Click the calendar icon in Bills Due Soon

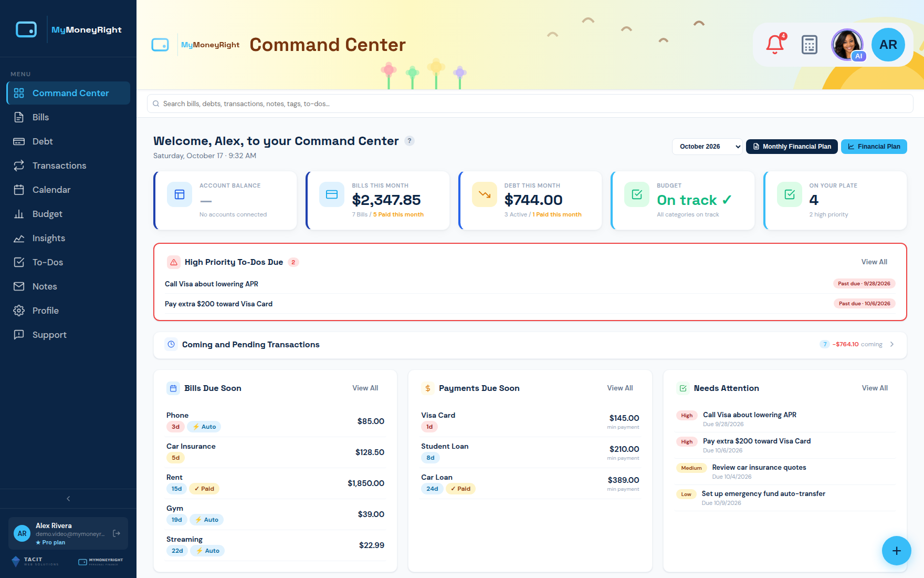point(173,388)
